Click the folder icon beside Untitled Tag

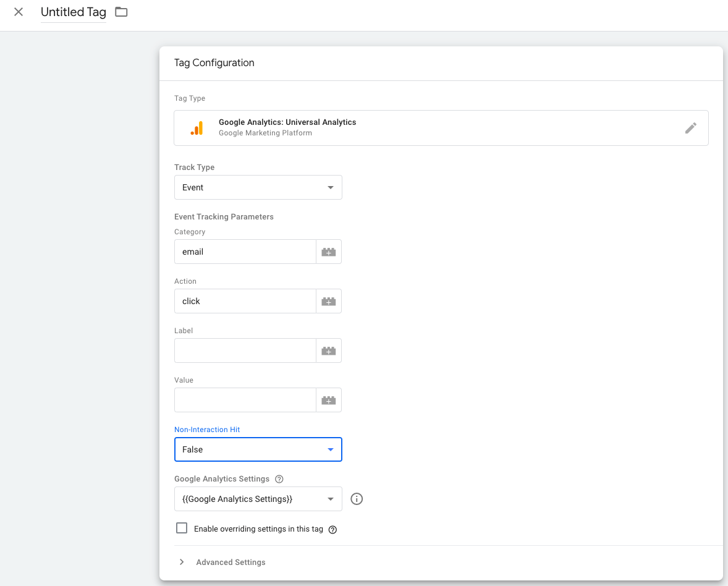point(121,12)
